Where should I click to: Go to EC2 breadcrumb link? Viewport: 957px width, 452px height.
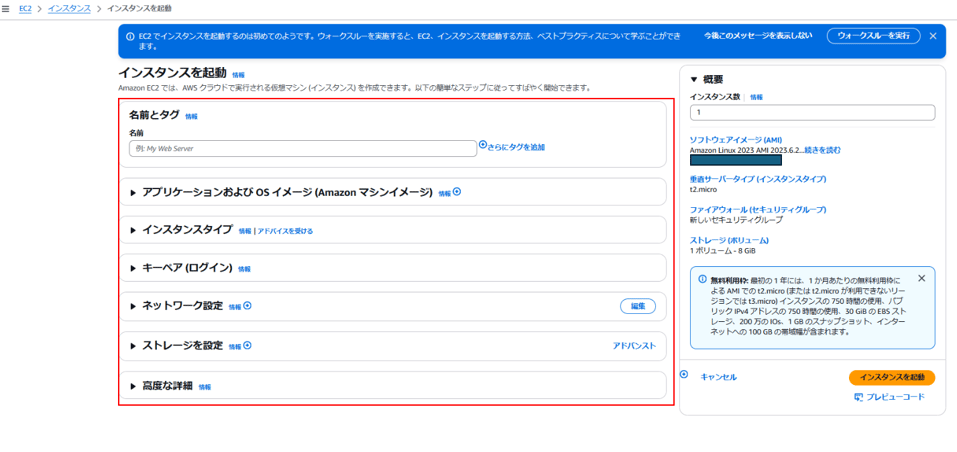25,9
